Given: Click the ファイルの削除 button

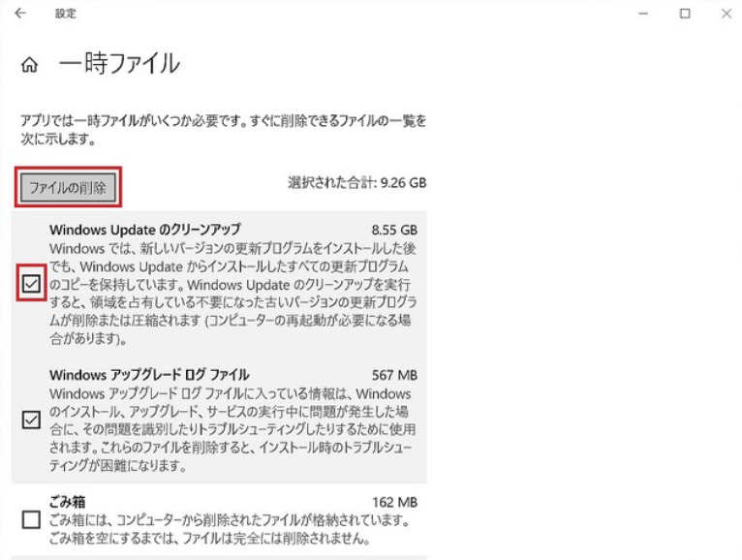Looking at the screenshot, I should 68,187.
